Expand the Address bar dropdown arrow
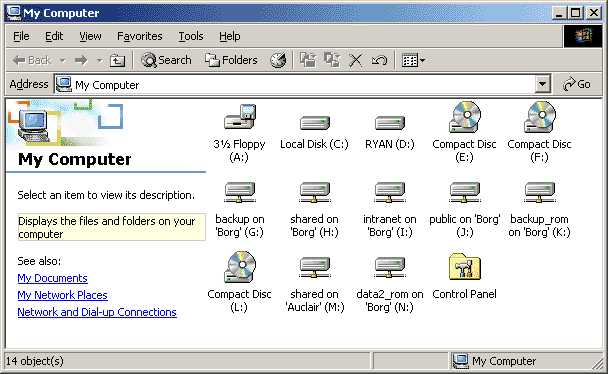Screen dimensions: 608x374 [x=543, y=84]
